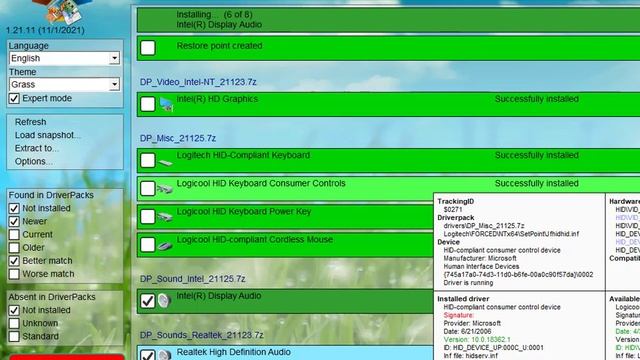Click the Version: 10.0.18362.1 text
This screenshot has width=640, height=360.
tap(477, 340)
